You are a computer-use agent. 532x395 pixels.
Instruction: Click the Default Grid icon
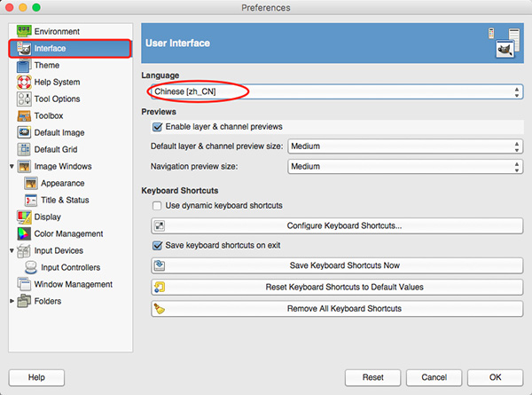pyautogui.click(x=24, y=149)
